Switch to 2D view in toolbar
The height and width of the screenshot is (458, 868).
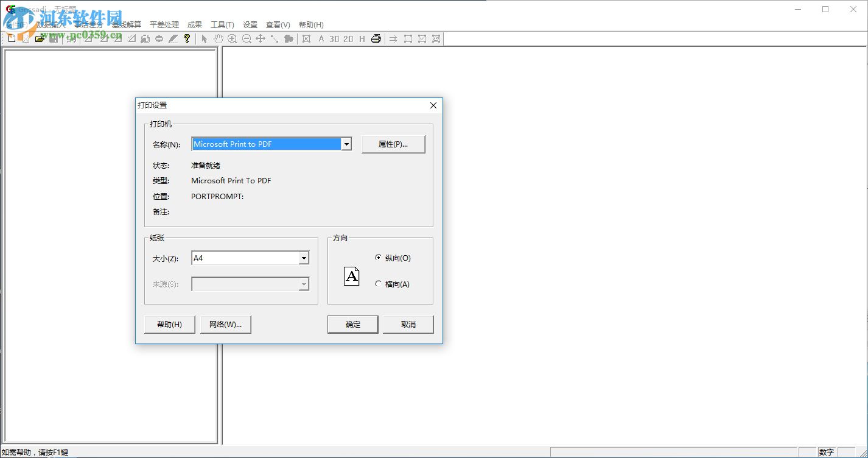pyautogui.click(x=348, y=38)
